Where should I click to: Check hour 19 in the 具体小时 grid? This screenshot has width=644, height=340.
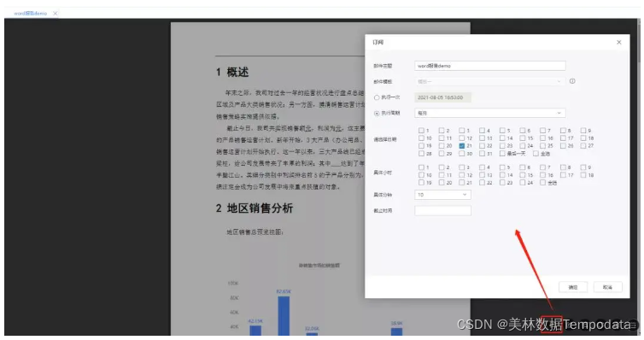(x=421, y=183)
